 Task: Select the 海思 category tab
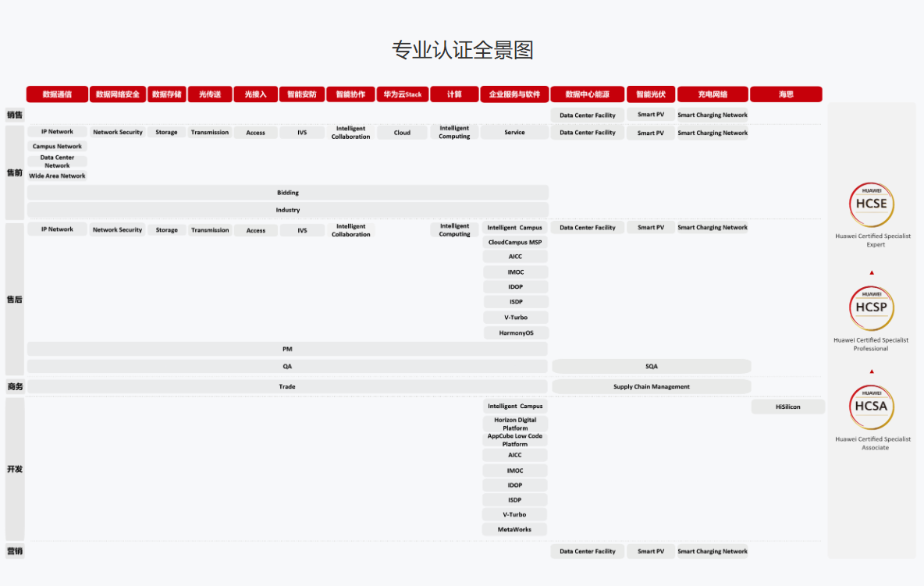[x=788, y=94]
